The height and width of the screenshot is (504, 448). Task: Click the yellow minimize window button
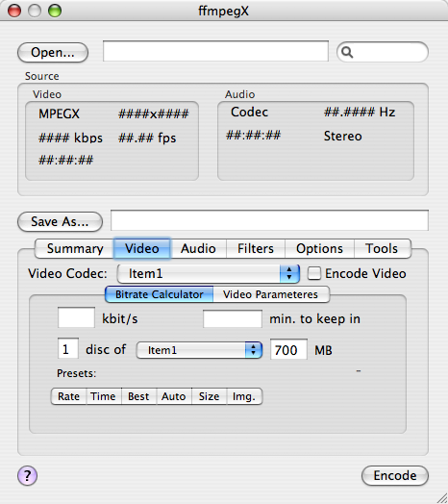[x=35, y=11]
